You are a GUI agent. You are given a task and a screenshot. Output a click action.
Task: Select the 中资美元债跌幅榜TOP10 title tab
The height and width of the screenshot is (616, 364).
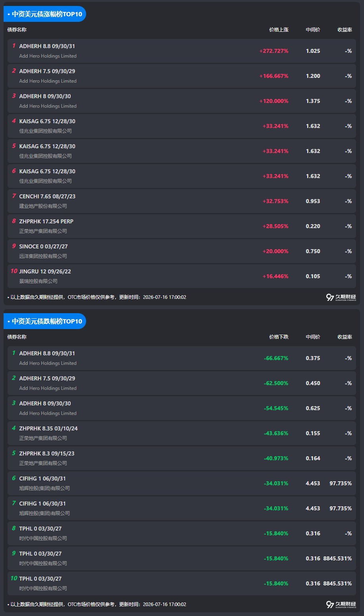(x=45, y=321)
